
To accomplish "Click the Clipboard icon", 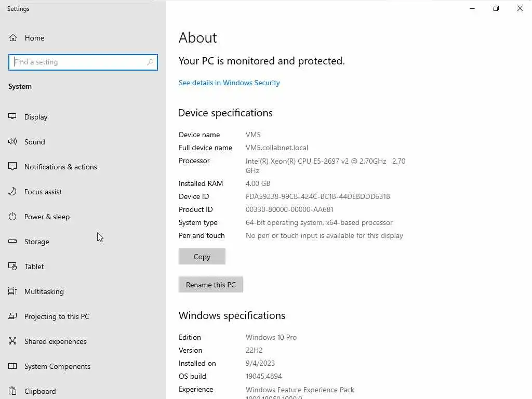I will point(12,391).
